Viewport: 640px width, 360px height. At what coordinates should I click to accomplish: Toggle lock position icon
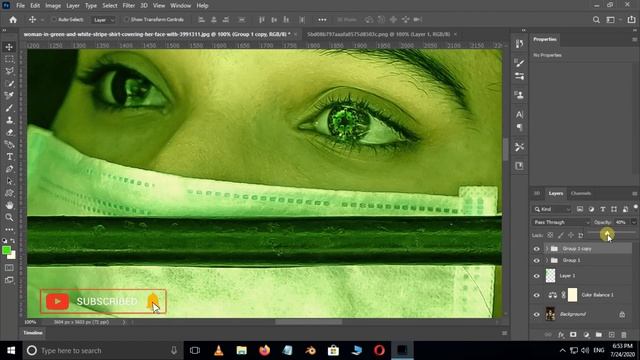(x=571, y=235)
